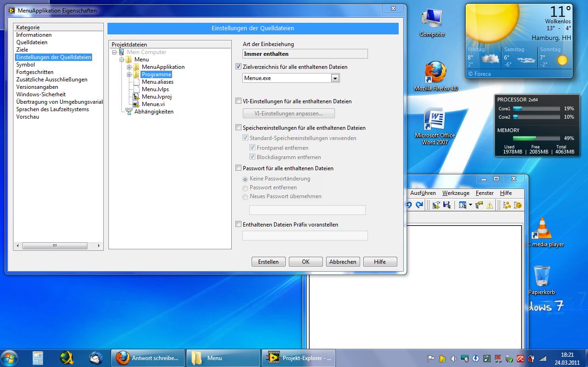Viewport: 588px width, 367px height.
Task: Click the save project floppy icon in Projekt-Explorer
Action: coord(447,205)
